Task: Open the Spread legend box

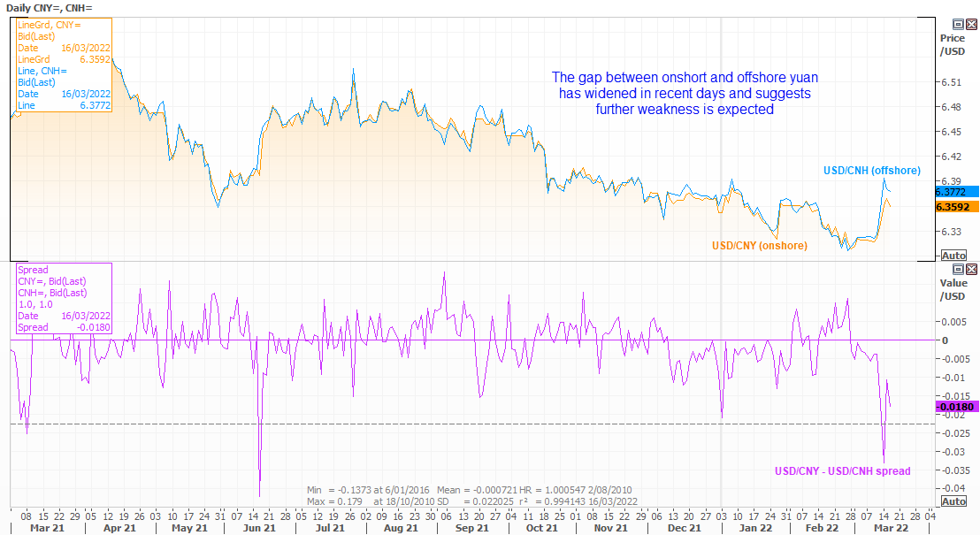Action: click(x=61, y=298)
